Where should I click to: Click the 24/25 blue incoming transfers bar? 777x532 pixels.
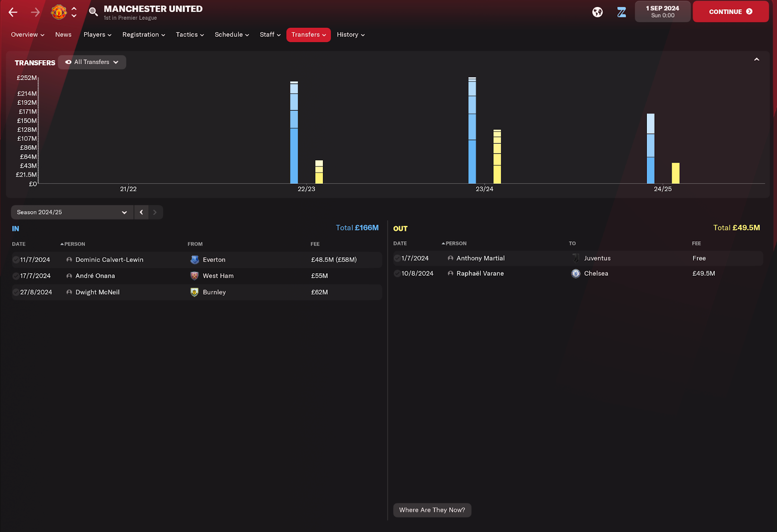(x=651, y=149)
